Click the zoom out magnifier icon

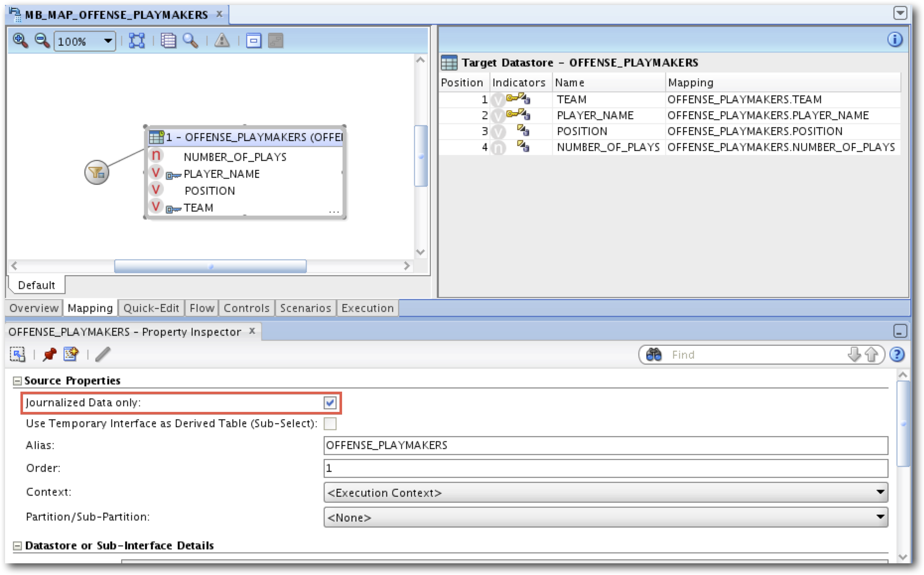click(x=42, y=40)
